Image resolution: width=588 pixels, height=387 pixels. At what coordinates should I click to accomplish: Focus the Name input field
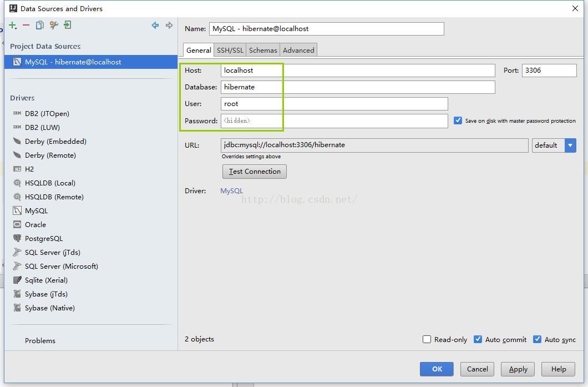(327, 29)
